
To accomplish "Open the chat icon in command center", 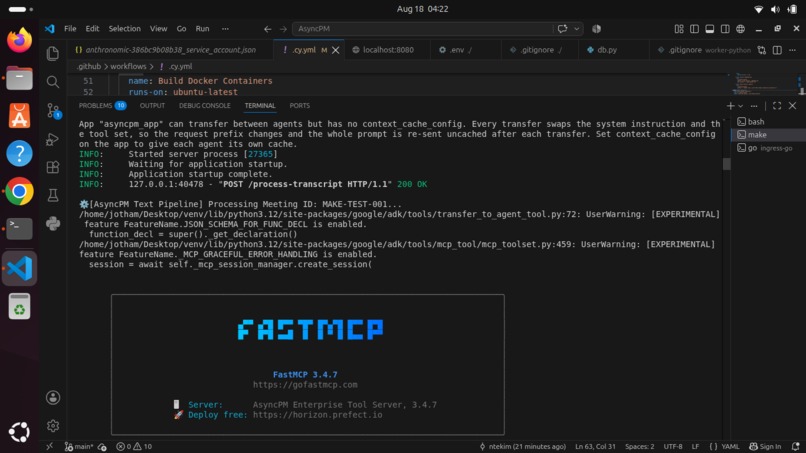I will tap(562, 29).
